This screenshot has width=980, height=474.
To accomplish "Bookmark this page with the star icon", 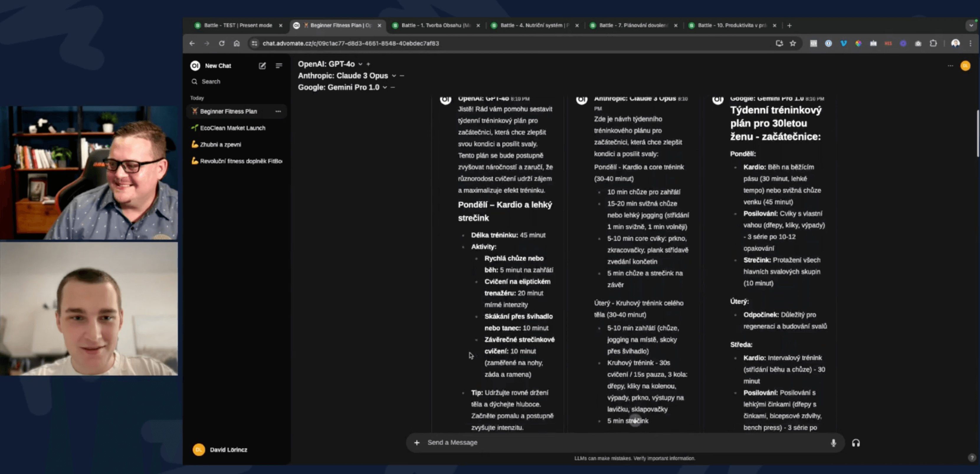I will [x=793, y=43].
